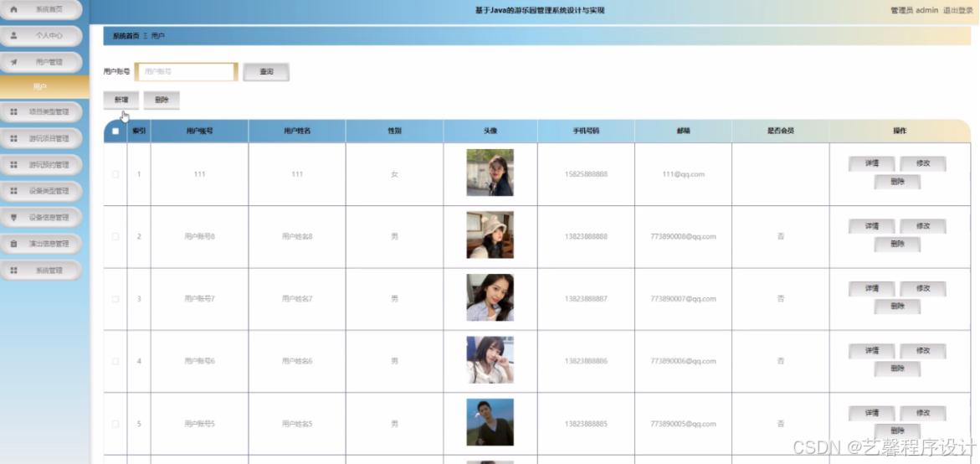Toggle the select-all checkbox in table header
The height and width of the screenshot is (464, 980).
[x=115, y=131]
